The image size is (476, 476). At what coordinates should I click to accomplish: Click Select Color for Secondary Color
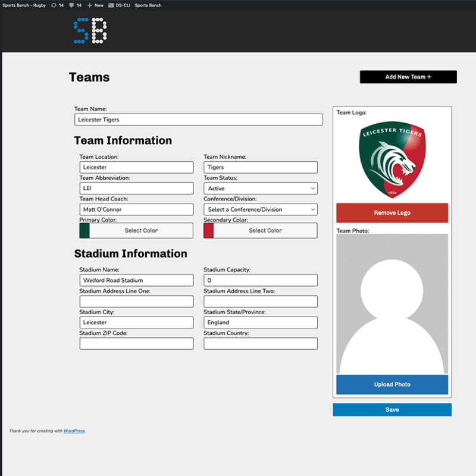coord(265,230)
